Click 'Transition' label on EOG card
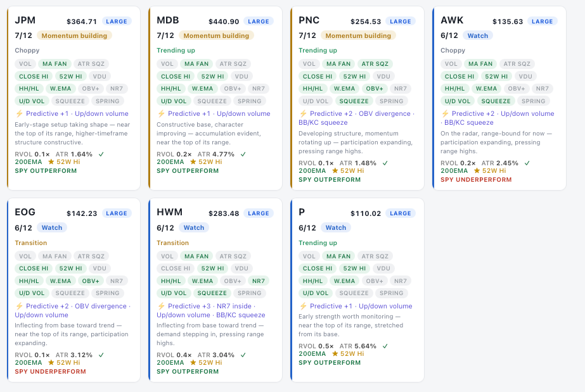The width and height of the screenshot is (585, 392). pos(31,243)
